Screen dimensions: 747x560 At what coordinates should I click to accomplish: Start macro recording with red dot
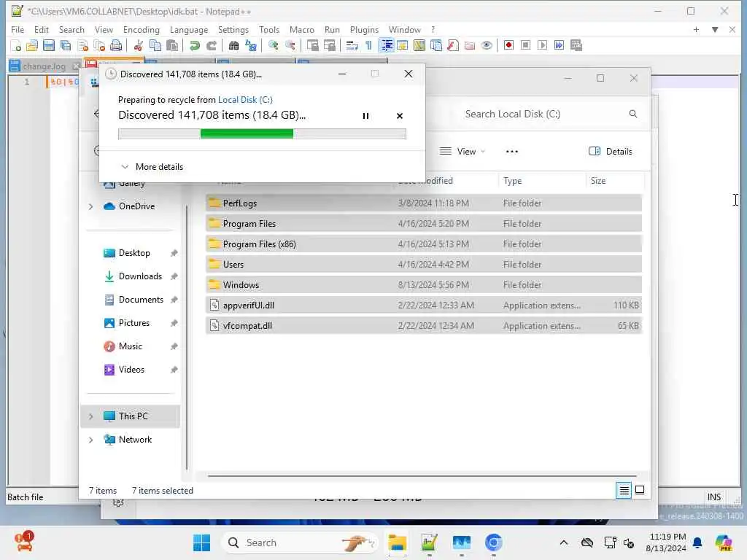click(x=508, y=45)
